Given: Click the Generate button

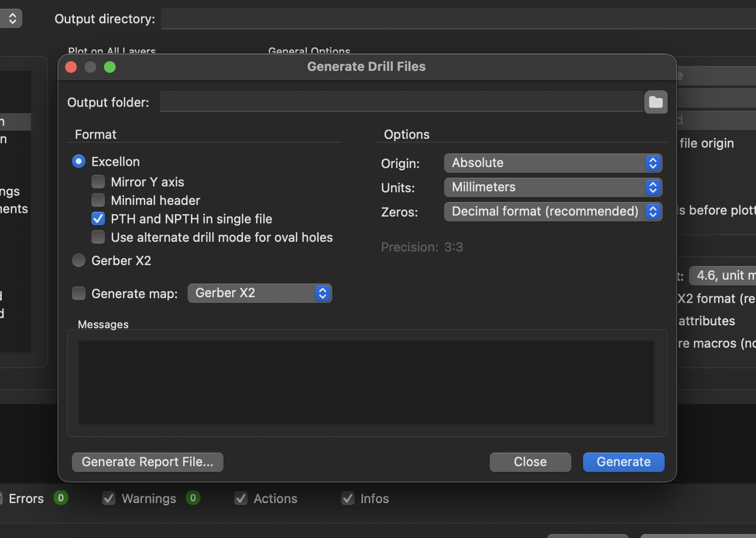Looking at the screenshot, I should pos(623,462).
